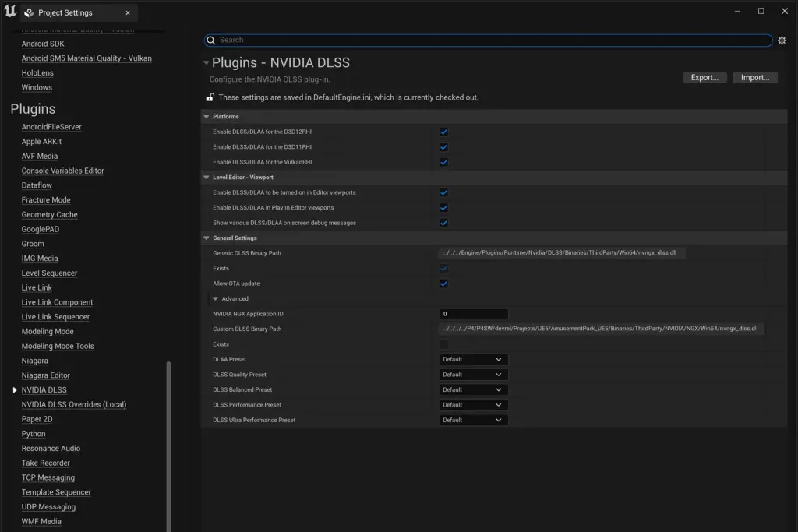This screenshot has width=798, height=532.
Task: Close the Project Settings tab
Action: pyautogui.click(x=128, y=12)
